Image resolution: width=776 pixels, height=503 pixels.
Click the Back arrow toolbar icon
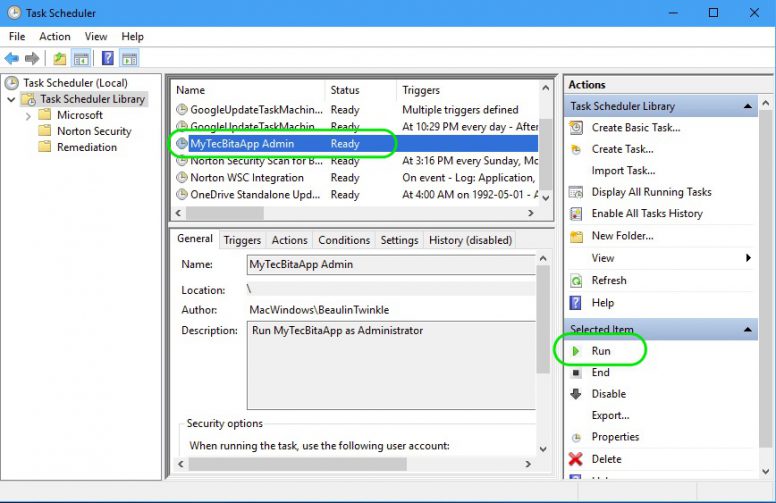pyautogui.click(x=12, y=58)
